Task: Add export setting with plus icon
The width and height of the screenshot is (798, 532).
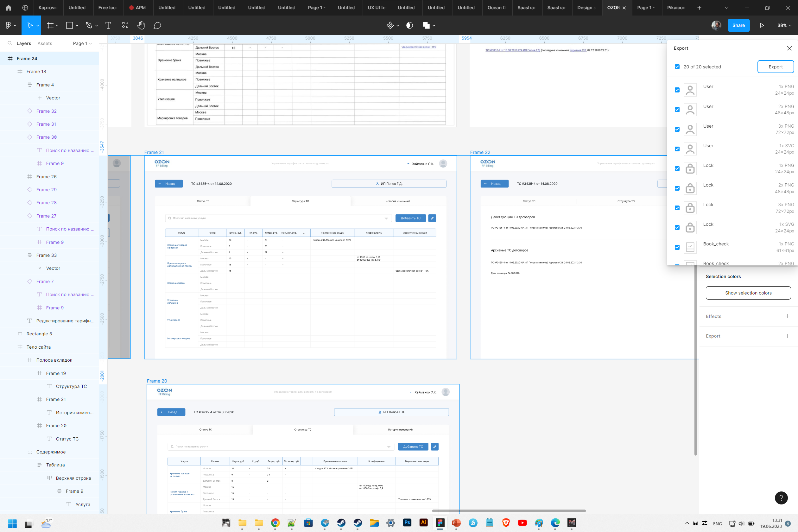Action: coord(788,336)
